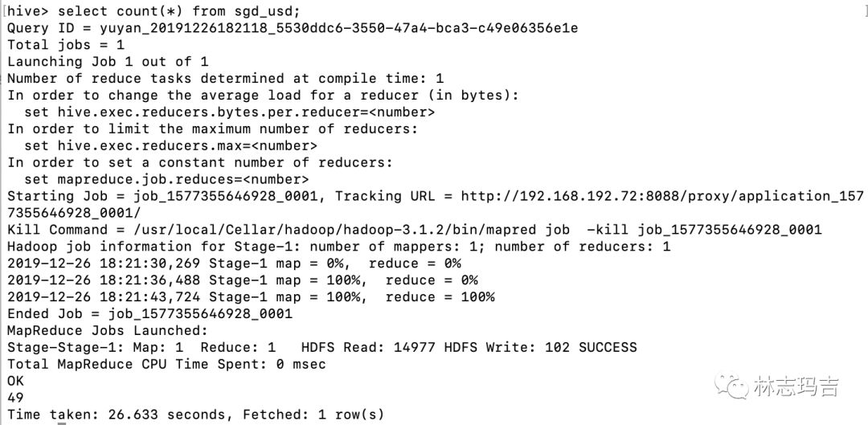The image size is (868, 425).
Task: Click the 18:21:43,724 reduce = 100% line
Action: pyautogui.click(x=251, y=297)
